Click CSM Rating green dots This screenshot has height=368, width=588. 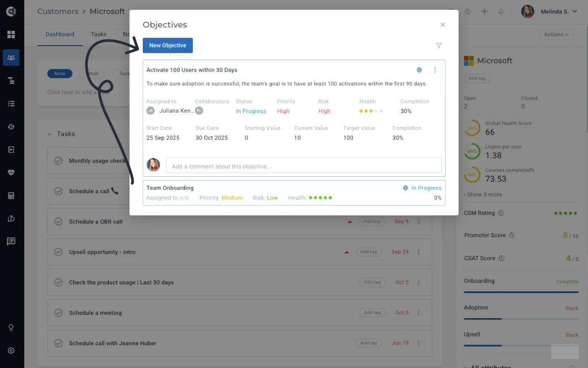(566, 213)
